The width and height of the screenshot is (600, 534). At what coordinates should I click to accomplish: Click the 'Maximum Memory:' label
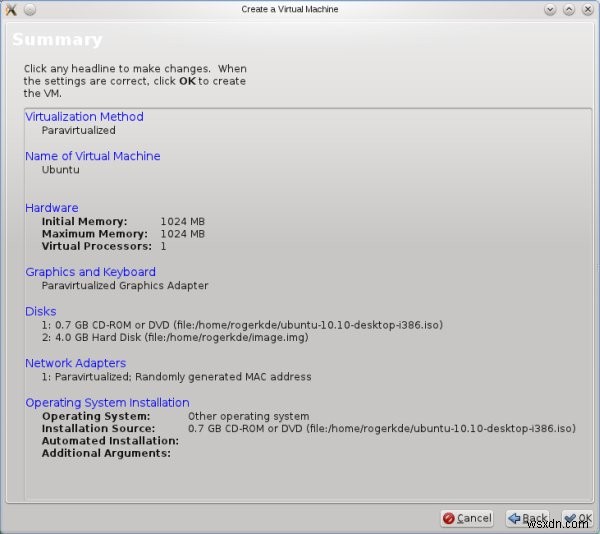[95, 234]
